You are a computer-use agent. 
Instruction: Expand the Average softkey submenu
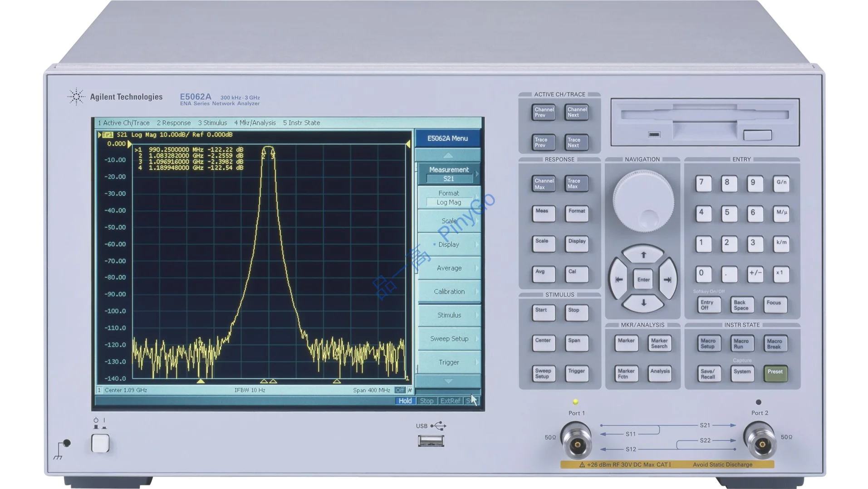pyautogui.click(x=449, y=268)
